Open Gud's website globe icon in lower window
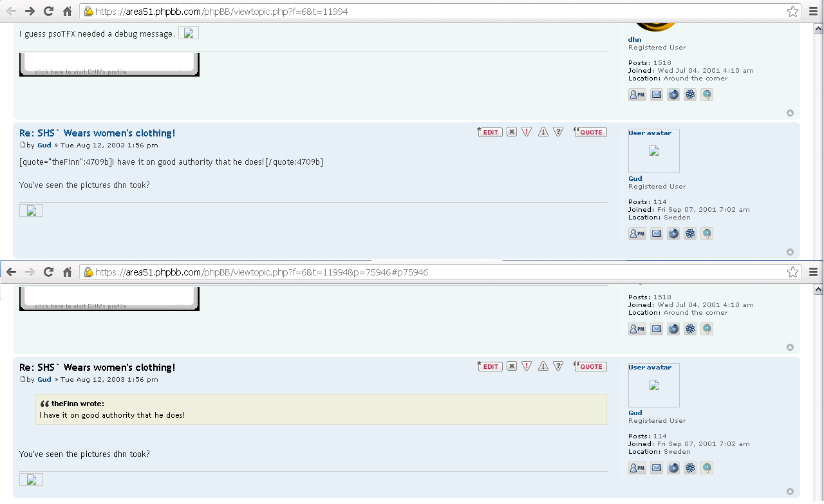 pyautogui.click(x=673, y=468)
